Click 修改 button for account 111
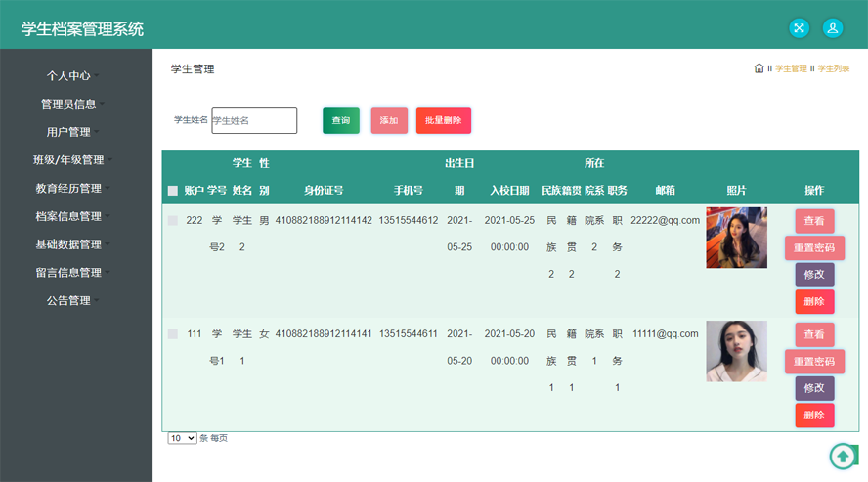The image size is (868, 482). (814, 388)
